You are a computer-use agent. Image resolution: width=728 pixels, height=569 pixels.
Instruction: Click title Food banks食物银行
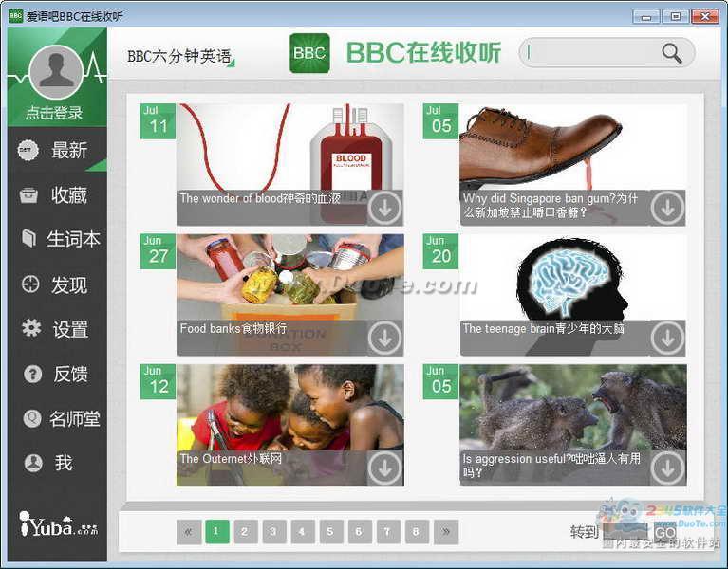(x=233, y=329)
